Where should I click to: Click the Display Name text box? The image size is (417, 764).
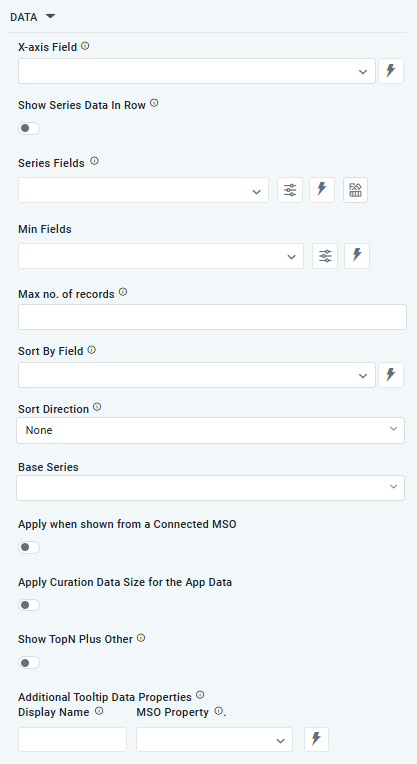point(72,740)
